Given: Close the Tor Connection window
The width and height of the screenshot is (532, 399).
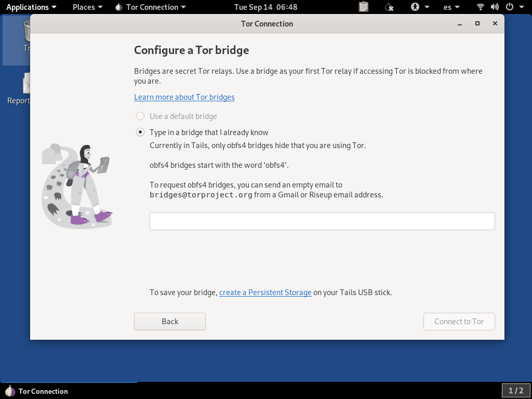Looking at the screenshot, I should coord(495,23).
